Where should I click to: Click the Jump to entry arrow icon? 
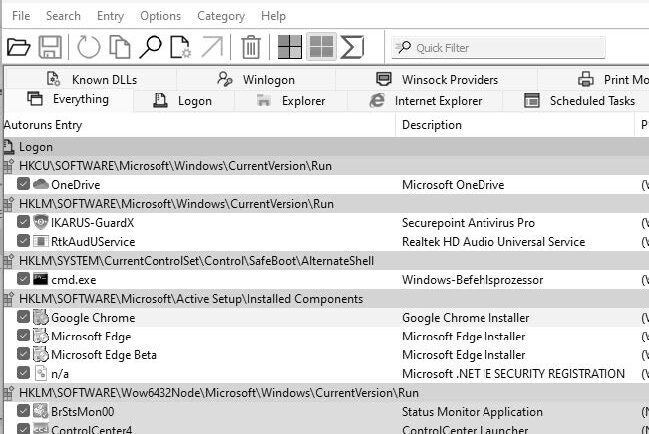[x=212, y=47]
